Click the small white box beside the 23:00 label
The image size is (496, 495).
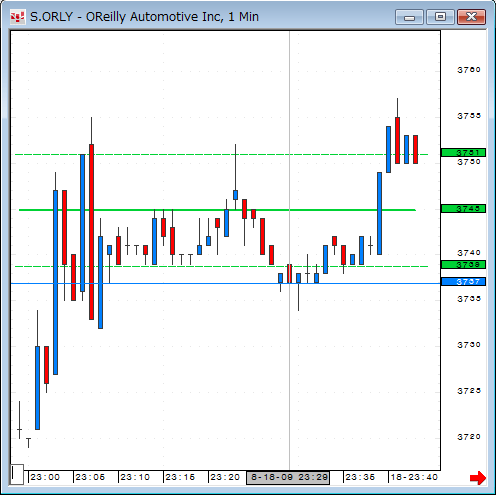pyautogui.click(x=17, y=474)
